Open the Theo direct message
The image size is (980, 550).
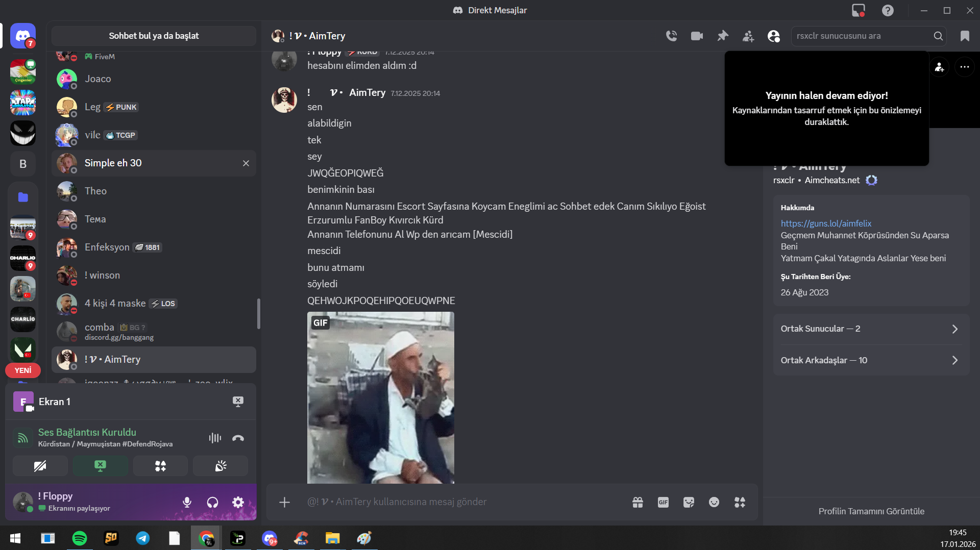(154, 191)
